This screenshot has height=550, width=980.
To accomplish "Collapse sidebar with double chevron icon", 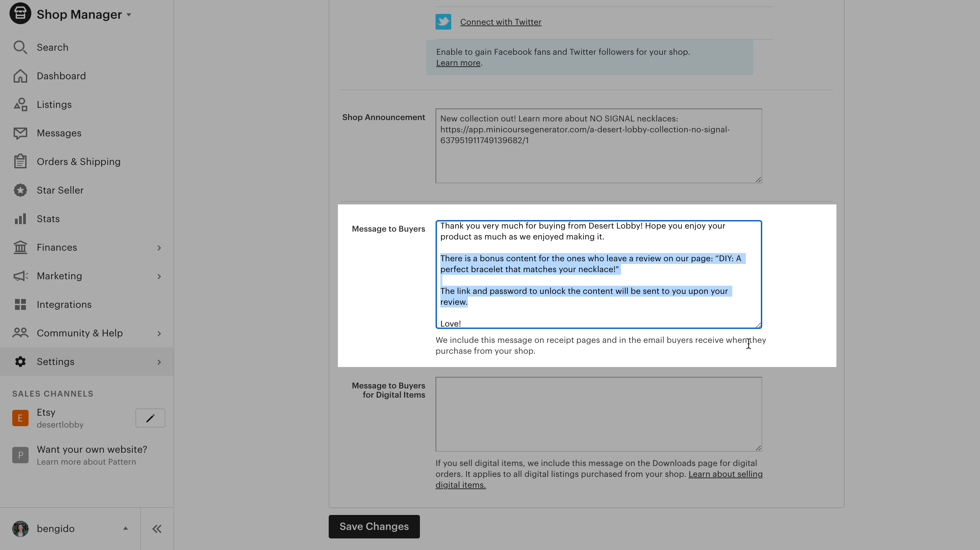I will [157, 529].
